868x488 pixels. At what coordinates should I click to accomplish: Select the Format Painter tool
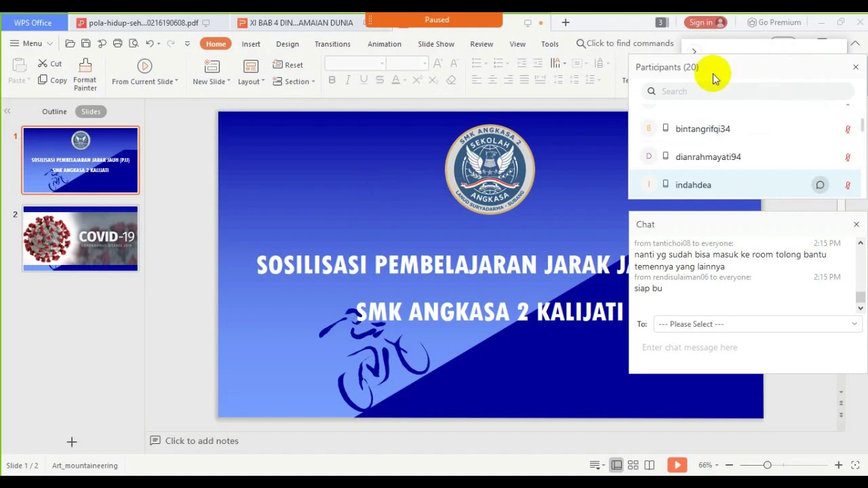[85, 75]
